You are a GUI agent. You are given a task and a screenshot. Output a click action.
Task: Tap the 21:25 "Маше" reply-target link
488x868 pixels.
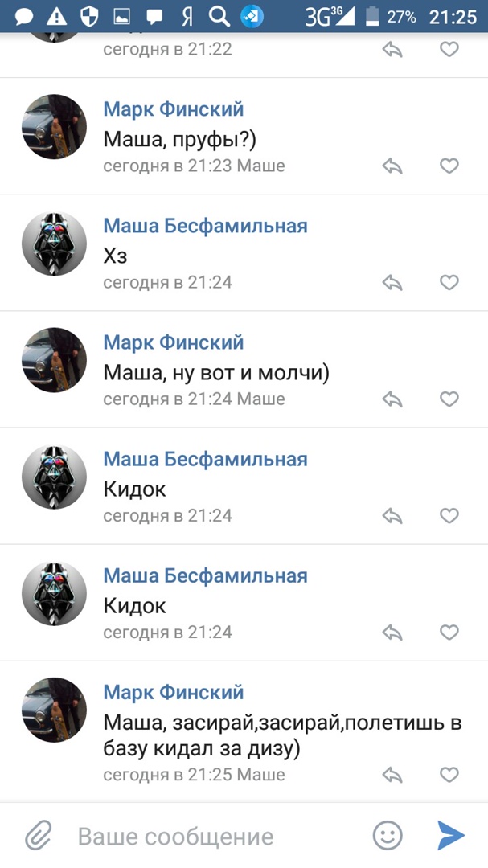click(x=260, y=775)
